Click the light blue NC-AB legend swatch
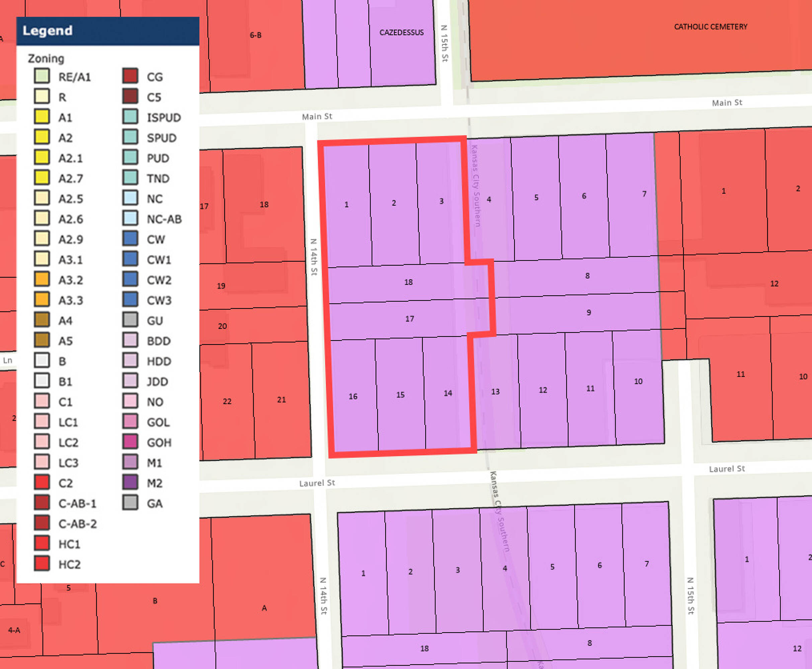The height and width of the screenshot is (669, 812). coord(130,218)
